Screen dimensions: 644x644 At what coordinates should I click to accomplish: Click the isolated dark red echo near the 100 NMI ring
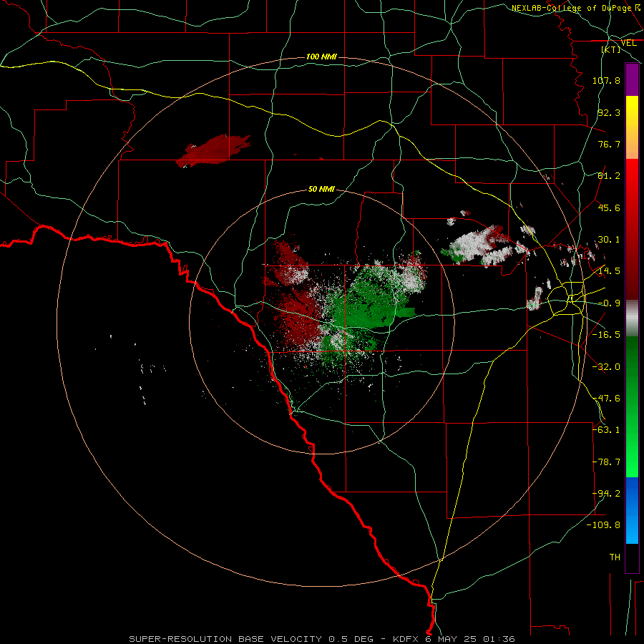click(x=213, y=151)
